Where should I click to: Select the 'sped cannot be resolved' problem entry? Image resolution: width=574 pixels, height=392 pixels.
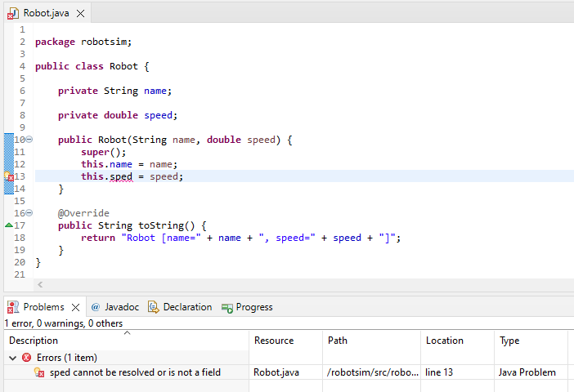[135, 372]
